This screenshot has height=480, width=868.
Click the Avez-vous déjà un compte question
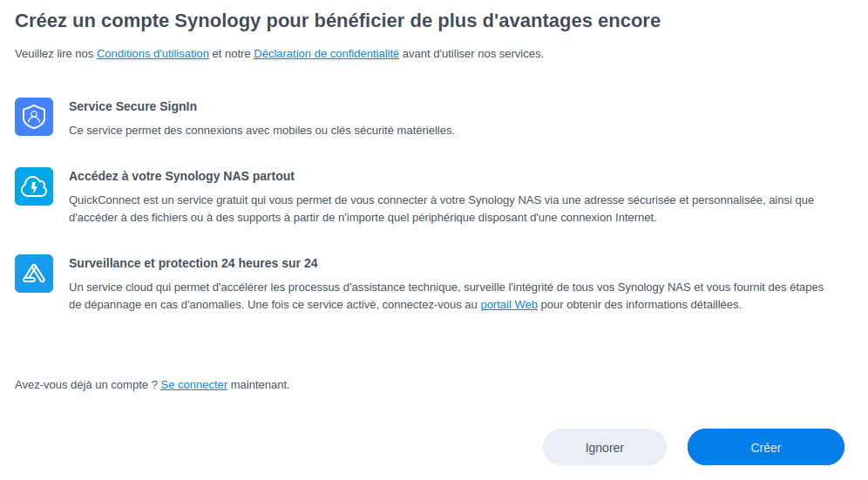pos(85,384)
